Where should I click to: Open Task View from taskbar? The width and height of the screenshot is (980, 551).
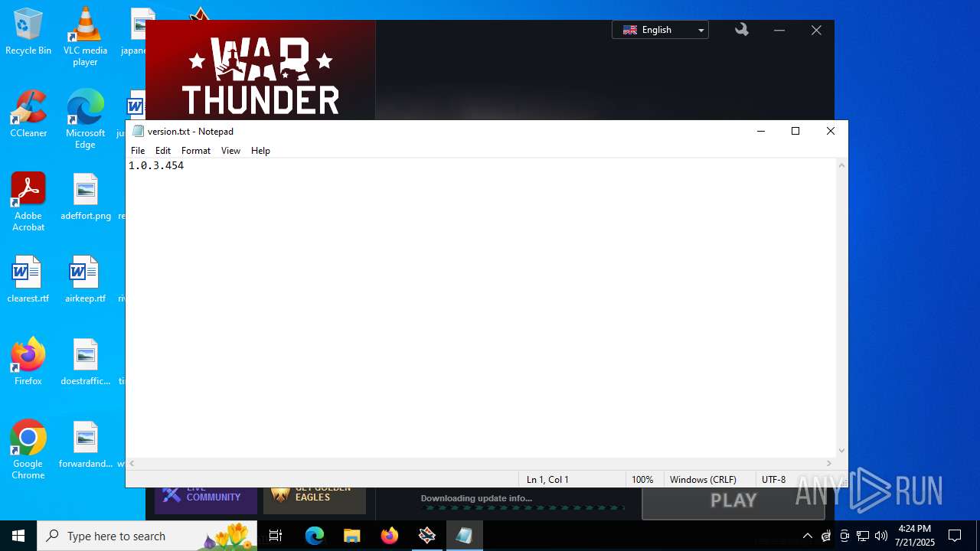tap(276, 536)
